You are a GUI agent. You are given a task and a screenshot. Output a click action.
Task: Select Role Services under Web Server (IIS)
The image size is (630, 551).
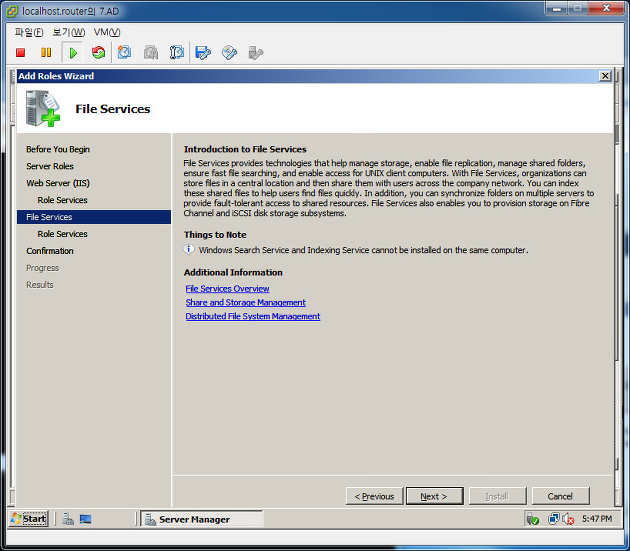[x=62, y=200]
